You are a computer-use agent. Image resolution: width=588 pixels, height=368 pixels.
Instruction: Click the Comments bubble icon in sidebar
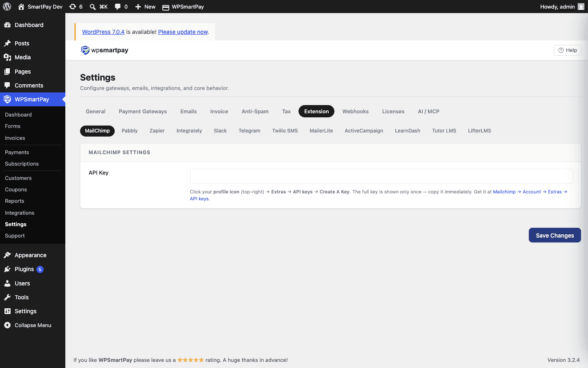coord(7,85)
